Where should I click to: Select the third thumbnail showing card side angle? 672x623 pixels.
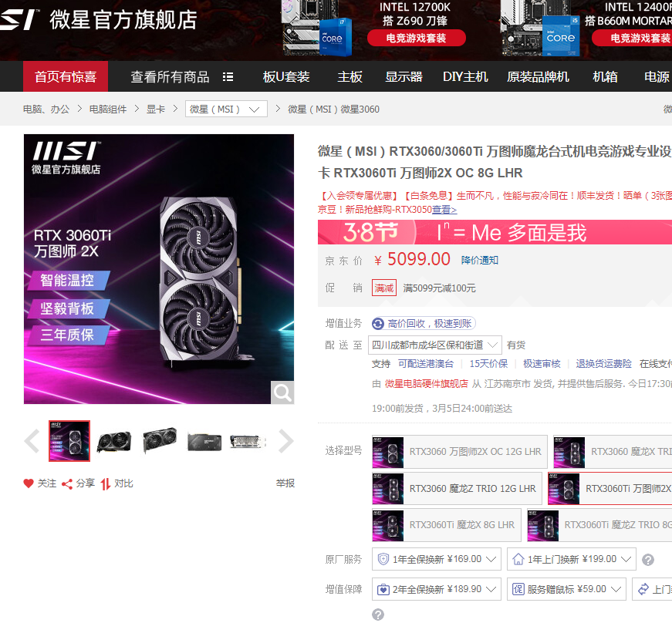coord(160,441)
